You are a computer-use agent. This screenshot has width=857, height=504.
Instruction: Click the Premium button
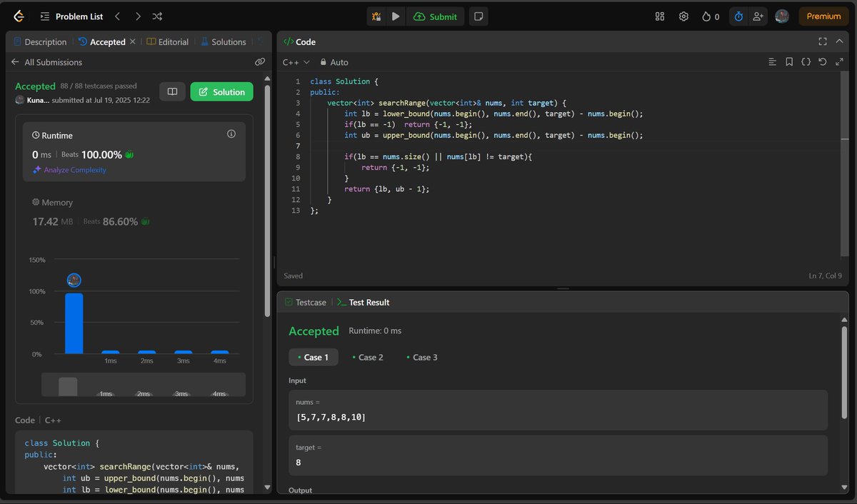tap(823, 16)
